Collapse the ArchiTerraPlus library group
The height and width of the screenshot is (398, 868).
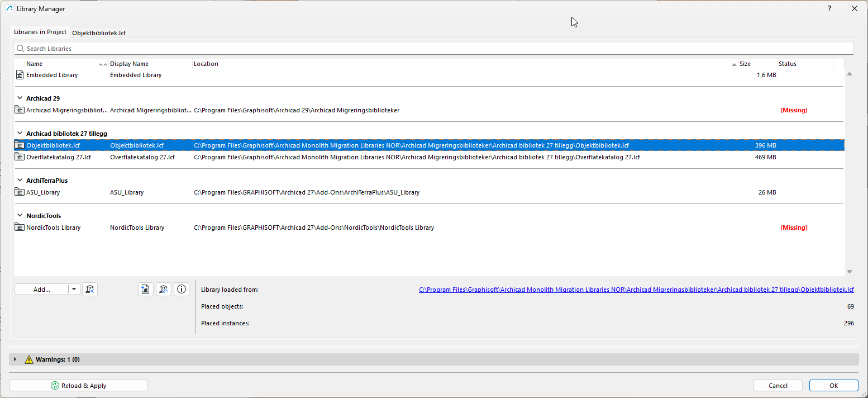20,181
